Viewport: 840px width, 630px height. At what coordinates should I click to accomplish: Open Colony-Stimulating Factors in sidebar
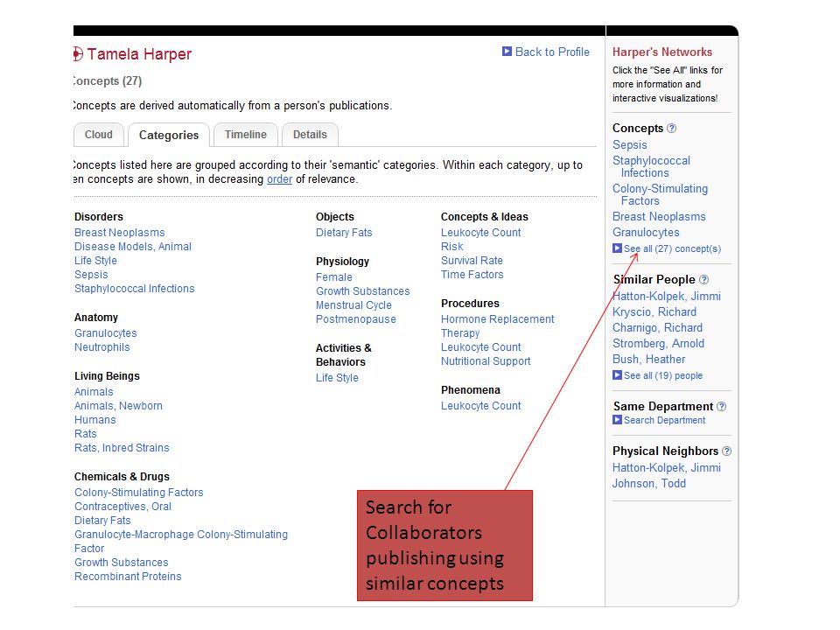click(660, 194)
